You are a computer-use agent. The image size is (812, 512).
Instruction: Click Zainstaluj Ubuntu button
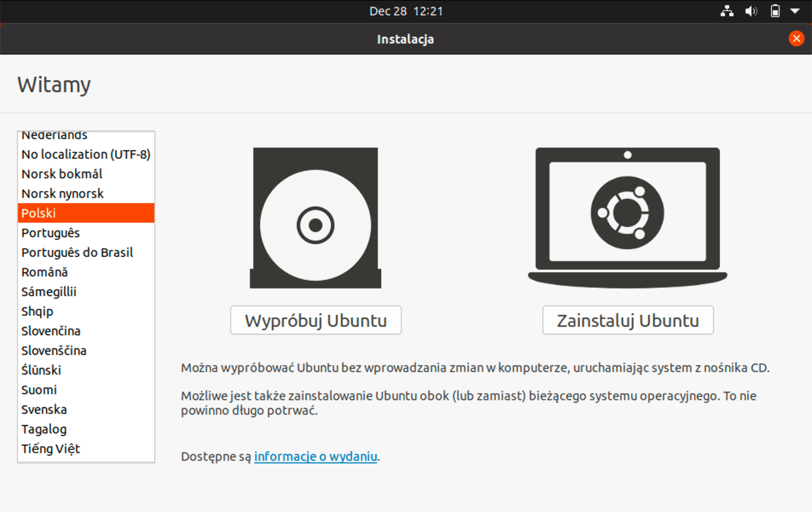(x=628, y=320)
